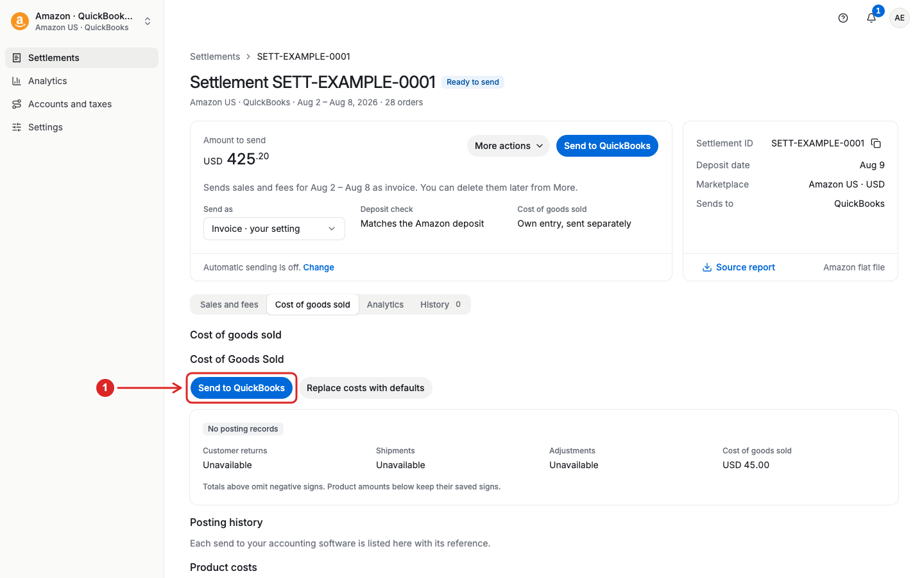The height and width of the screenshot is (578, 924).
Task: Click the Aug 9 deposit date
Action: 872,165
